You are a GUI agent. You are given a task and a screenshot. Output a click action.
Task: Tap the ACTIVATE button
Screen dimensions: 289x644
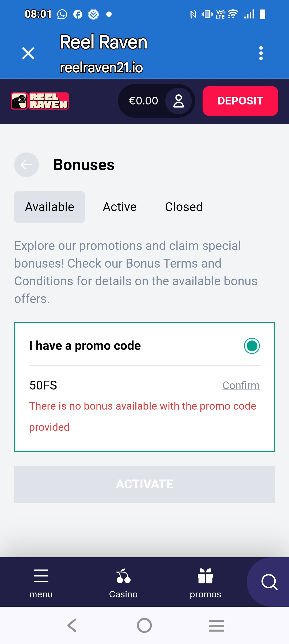point(144,484)
